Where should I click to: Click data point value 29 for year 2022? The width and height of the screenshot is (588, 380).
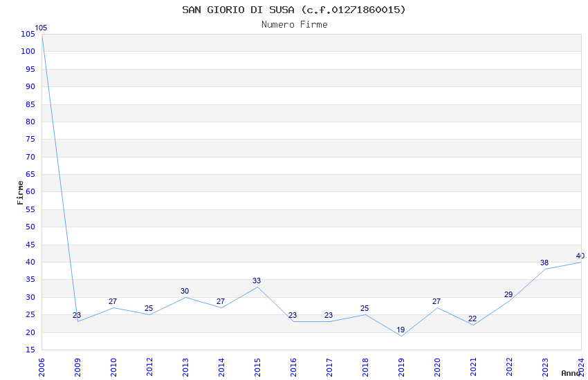(x=508, y=294)
